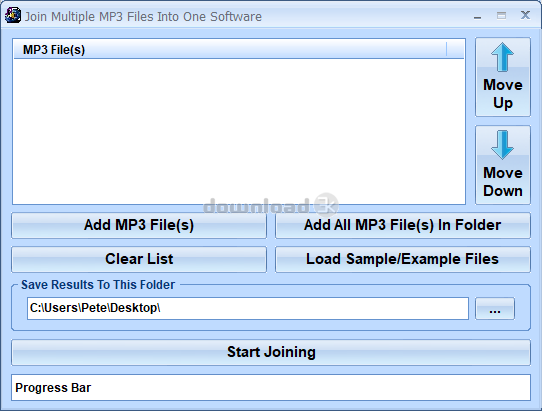Click the Move Up arrow button
This screenshot has height=411, width=542.
[x=503, y=77]
